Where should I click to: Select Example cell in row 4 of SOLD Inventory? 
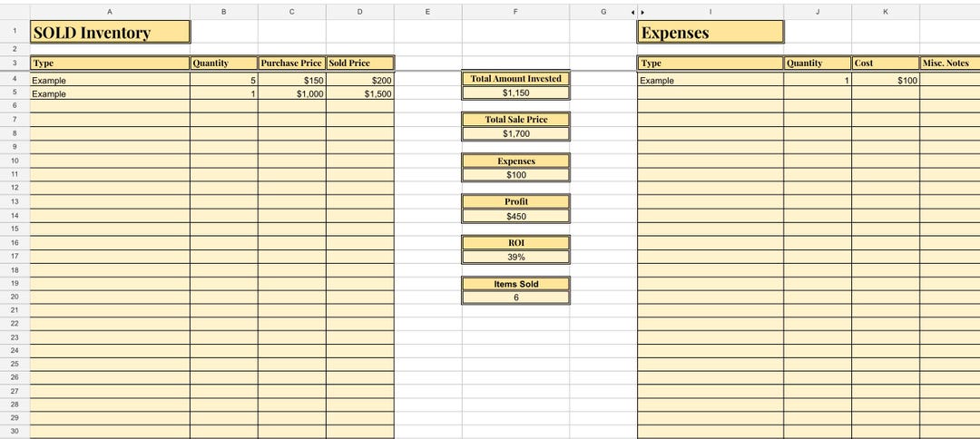point(110,80)
